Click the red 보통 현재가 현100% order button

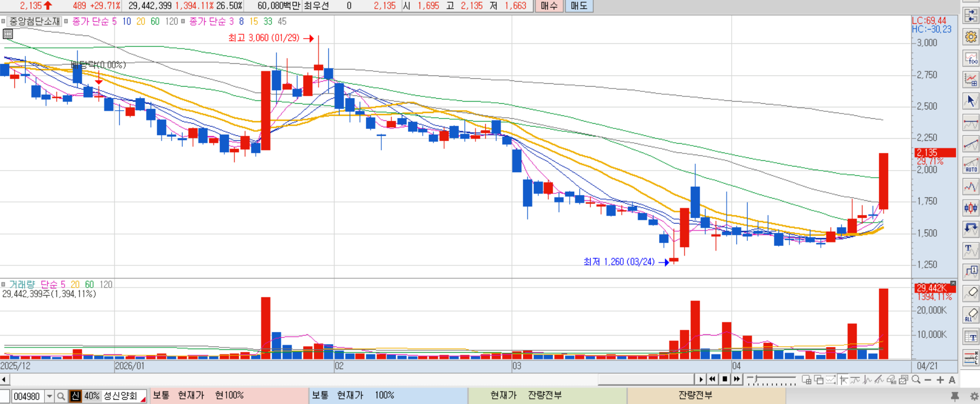[x=229, y=395]
